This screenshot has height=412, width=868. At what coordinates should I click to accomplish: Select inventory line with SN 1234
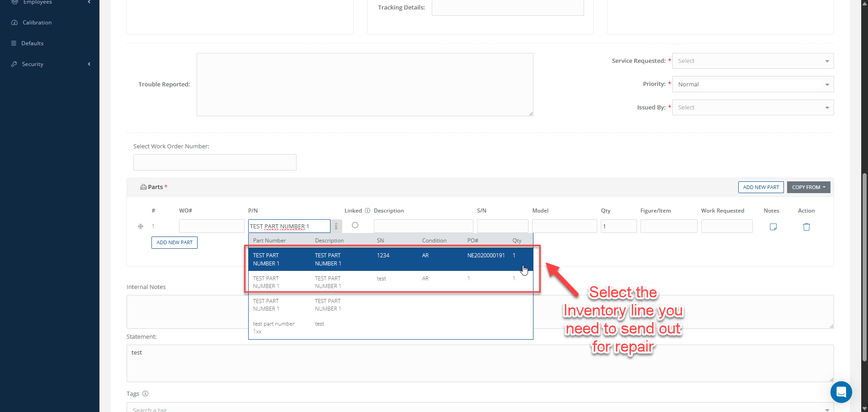click(391, 259)
